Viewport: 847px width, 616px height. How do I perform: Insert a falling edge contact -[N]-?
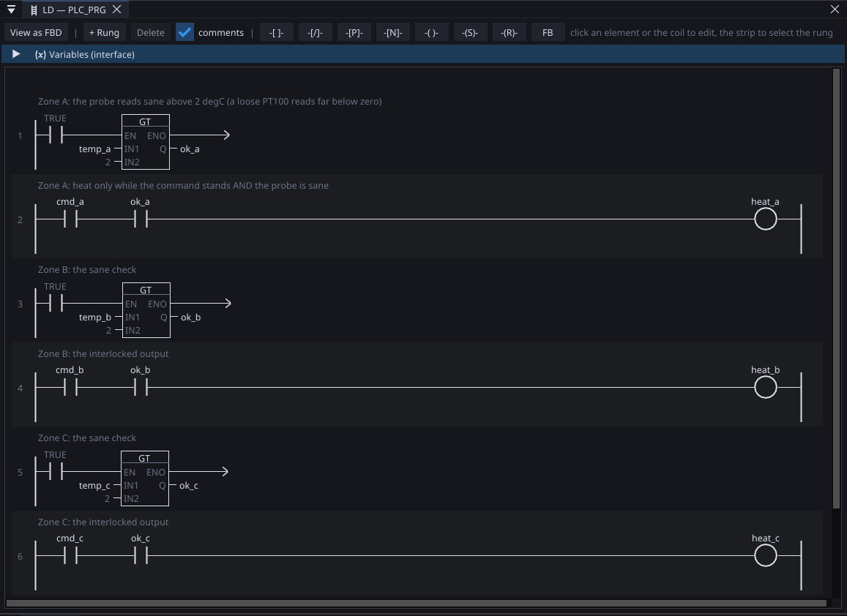click(x=392, y=32)
